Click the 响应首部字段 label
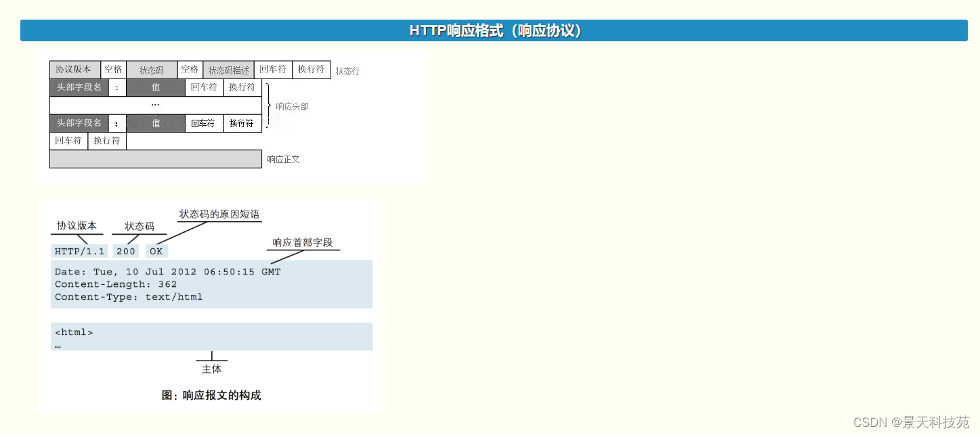980x435 pixels. (303, 242)
